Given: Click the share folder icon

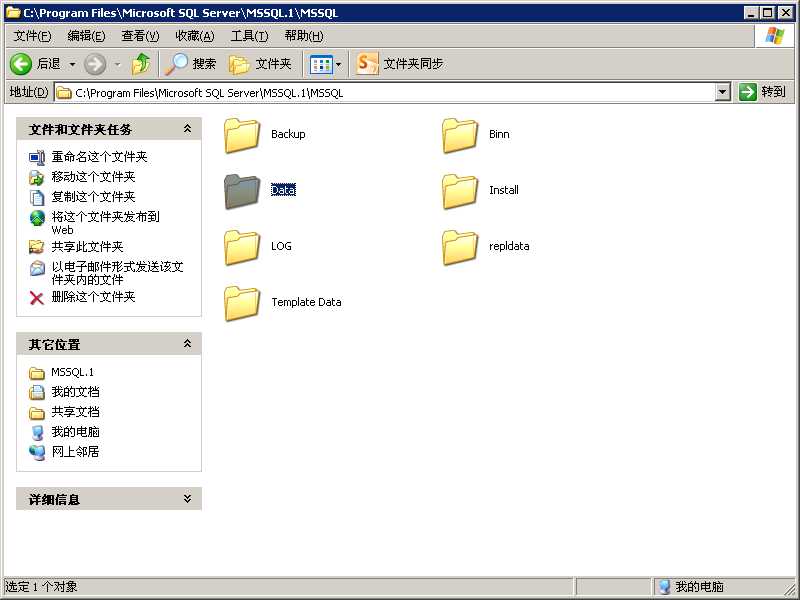Looking at the screenshot, I should [x=37, y=247].
